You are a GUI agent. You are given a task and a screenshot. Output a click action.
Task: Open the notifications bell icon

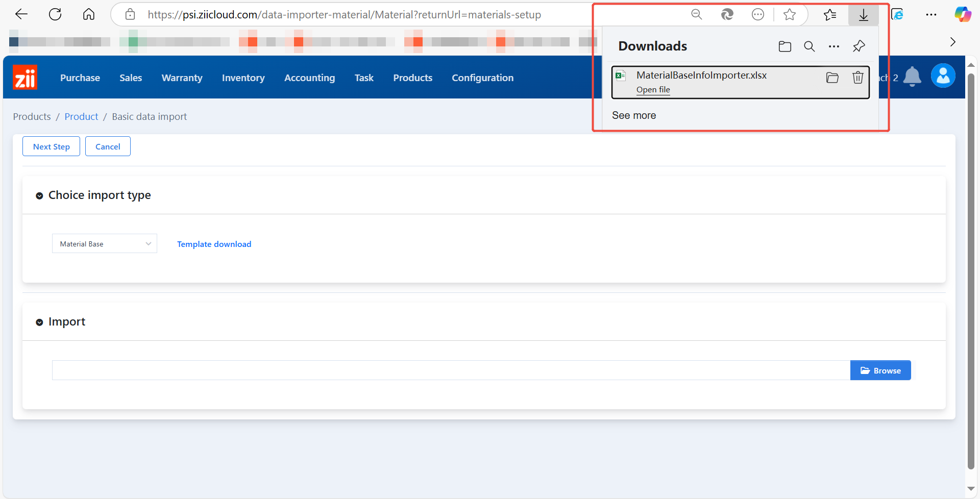click(912, 77)
